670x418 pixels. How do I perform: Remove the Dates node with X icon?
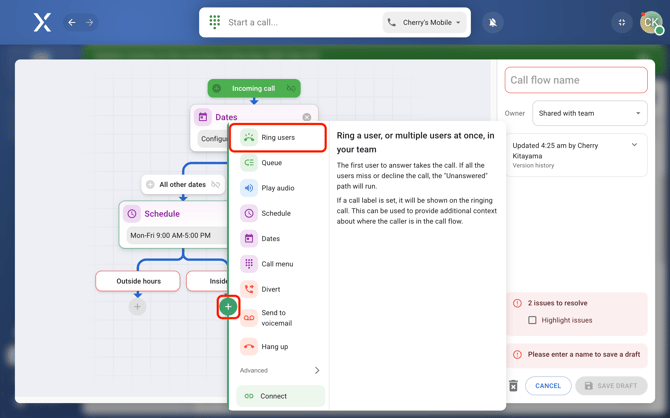(x=307, y=117)
